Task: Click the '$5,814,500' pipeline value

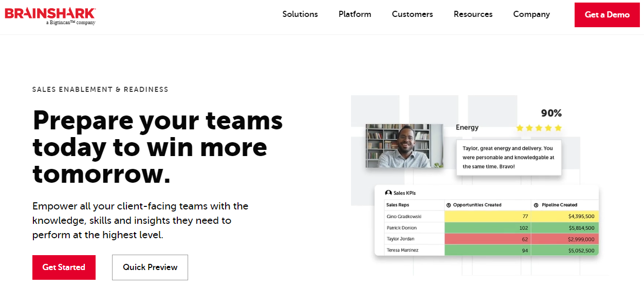Action: click(581, 228)
